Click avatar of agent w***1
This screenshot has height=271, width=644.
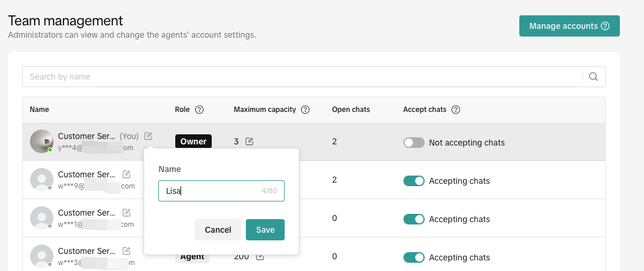[42, 218]
